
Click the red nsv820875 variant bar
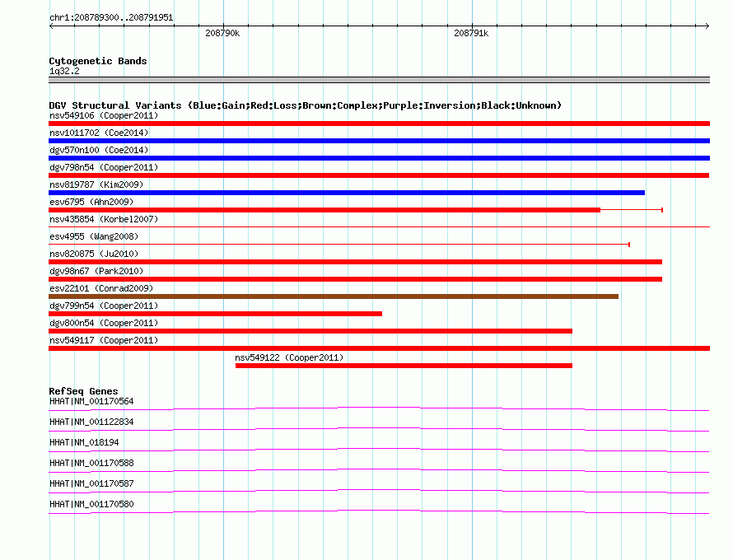tap(355, 262)
